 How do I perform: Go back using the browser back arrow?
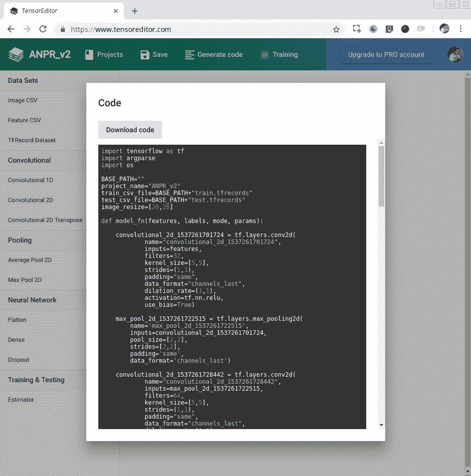[11, 29]
